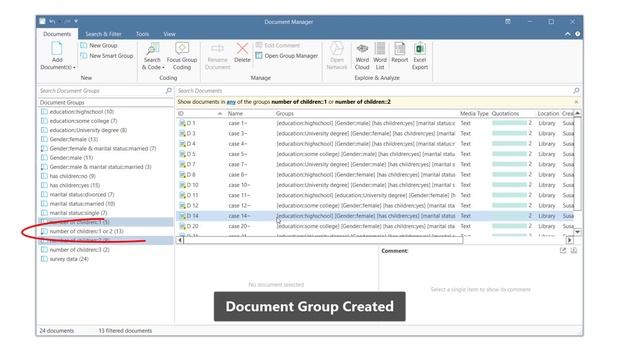
Task: Click Edit Comment in the ribbon
Action: pos(278,45)
